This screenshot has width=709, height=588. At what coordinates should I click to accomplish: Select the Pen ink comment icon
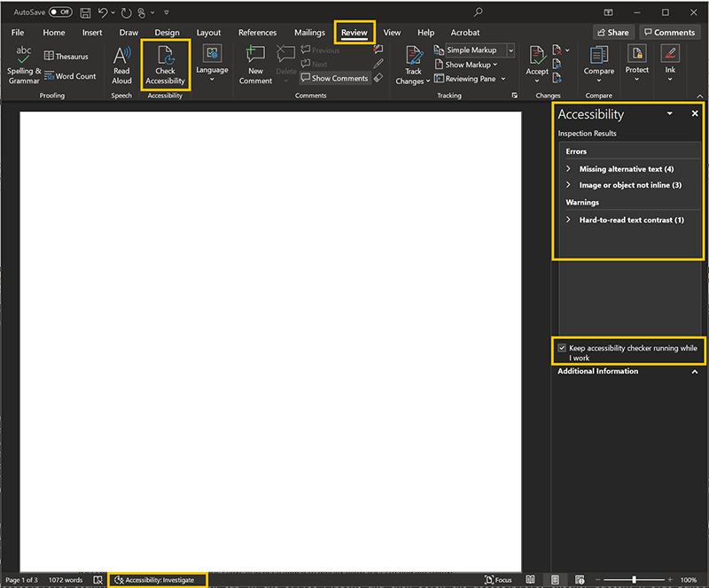tap(378, 64)
